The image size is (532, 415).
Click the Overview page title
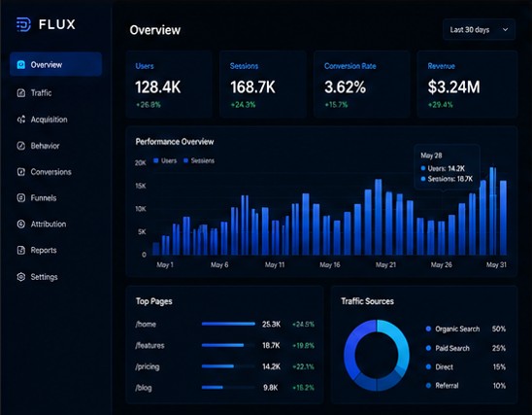point(155,30)
